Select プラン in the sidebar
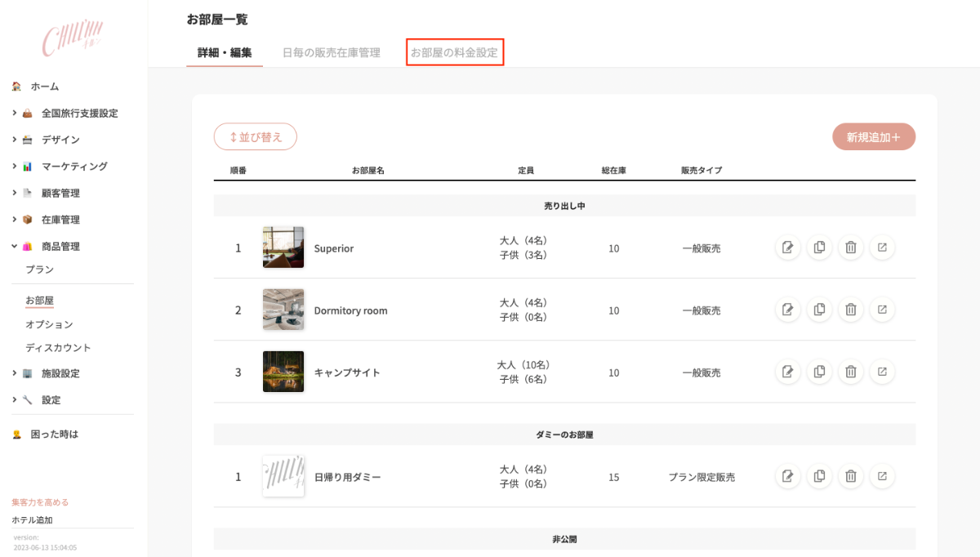 tap(39, 270)
